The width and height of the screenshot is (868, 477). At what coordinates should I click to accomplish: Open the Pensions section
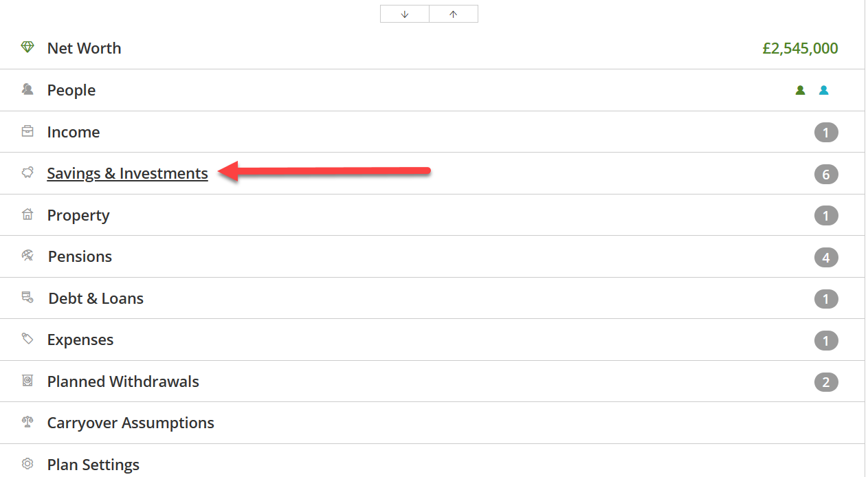tap(80, 256)
